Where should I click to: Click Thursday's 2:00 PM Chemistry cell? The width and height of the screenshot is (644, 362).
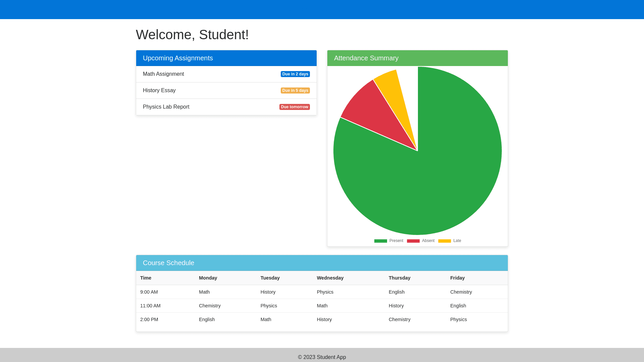[x=399, y=319]
